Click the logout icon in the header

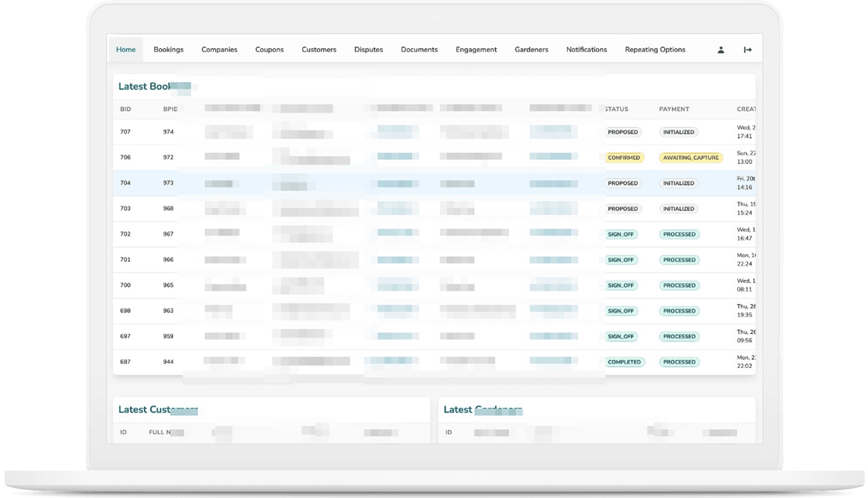[748, 50]
